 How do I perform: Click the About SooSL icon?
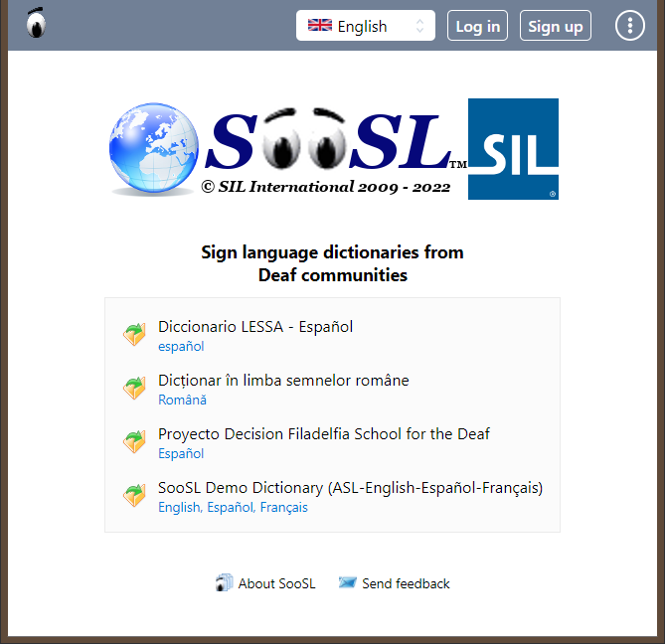click(224, 583)
